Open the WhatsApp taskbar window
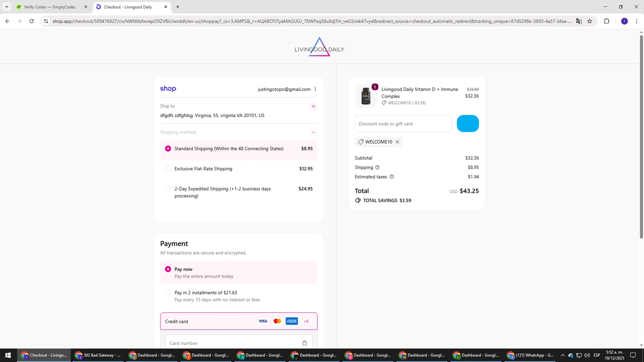Viewport: 644px width, 362px height. (531, 355)
